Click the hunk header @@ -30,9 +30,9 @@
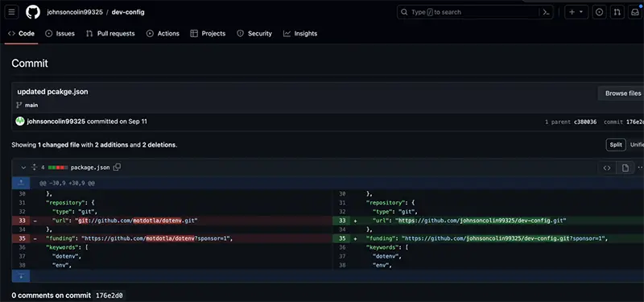Image resolution: width=644 pixels, height=302 pixels. 67,184
